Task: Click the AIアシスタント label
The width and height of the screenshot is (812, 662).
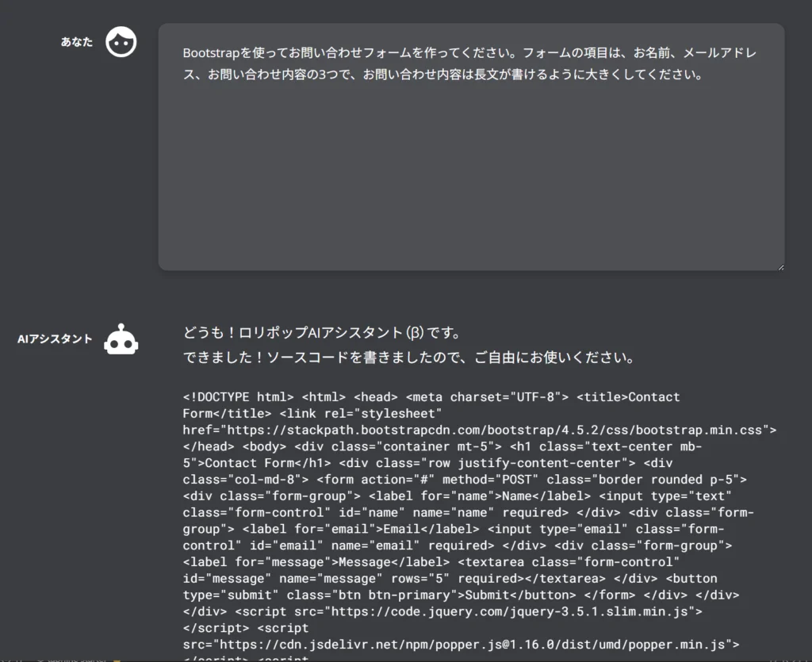Action: click(x=55, y=339)
